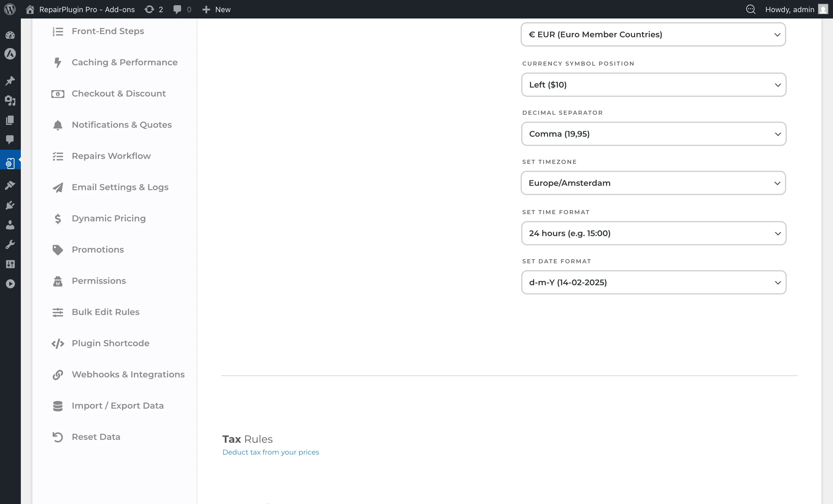Viewport: 833px width, 504px height.
Task: Go to Import / Export Data
Action: click(118, 406)
